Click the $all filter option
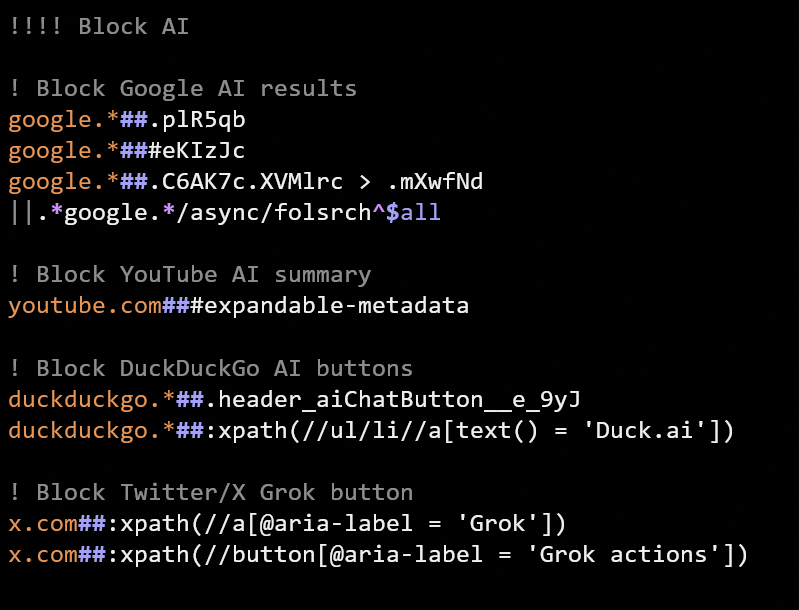799x610 pixels. pos(414,213)
